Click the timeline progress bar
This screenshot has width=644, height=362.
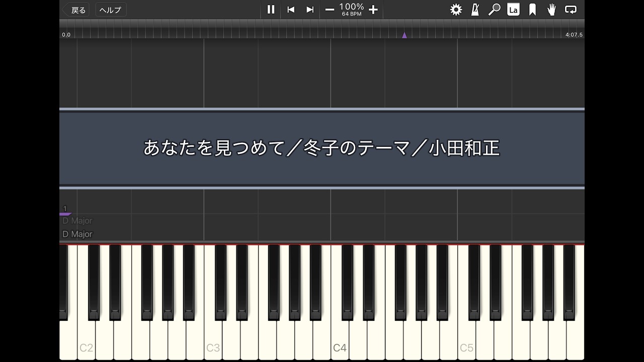coord(322,30)
